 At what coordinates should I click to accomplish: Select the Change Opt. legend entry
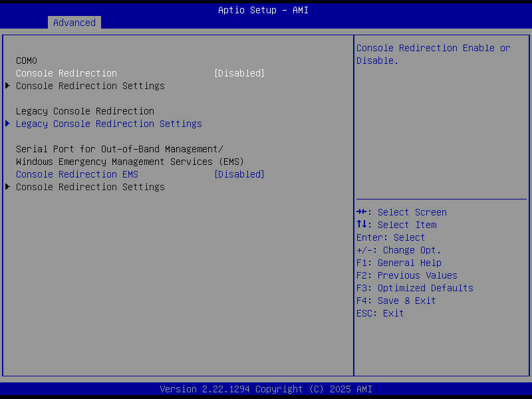tap(398, 249)
